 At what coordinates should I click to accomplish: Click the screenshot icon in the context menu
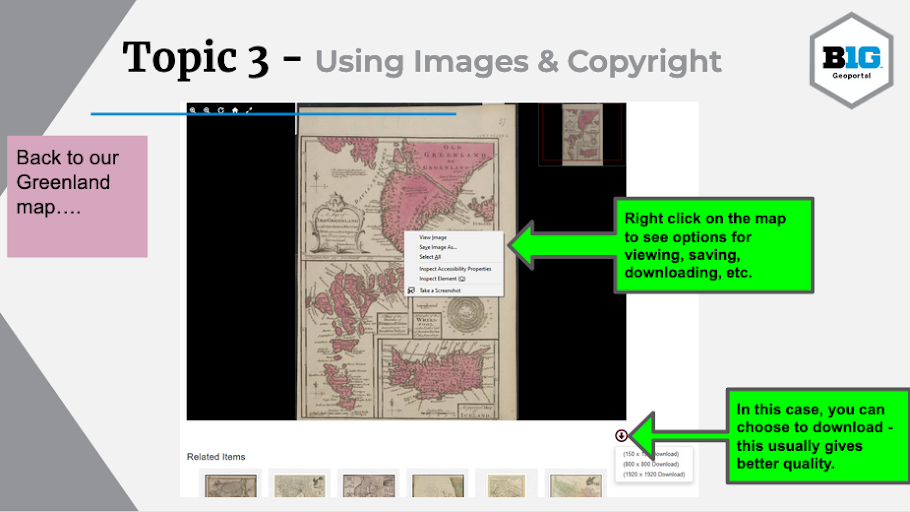click(x=411, y=290)
